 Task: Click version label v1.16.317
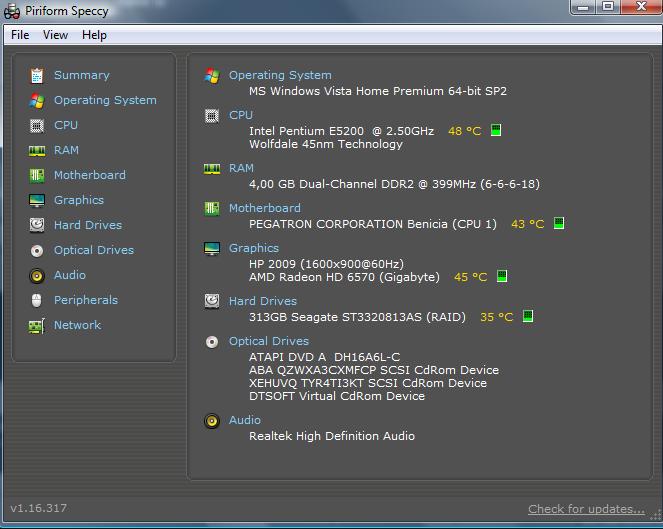coord(38,508)
